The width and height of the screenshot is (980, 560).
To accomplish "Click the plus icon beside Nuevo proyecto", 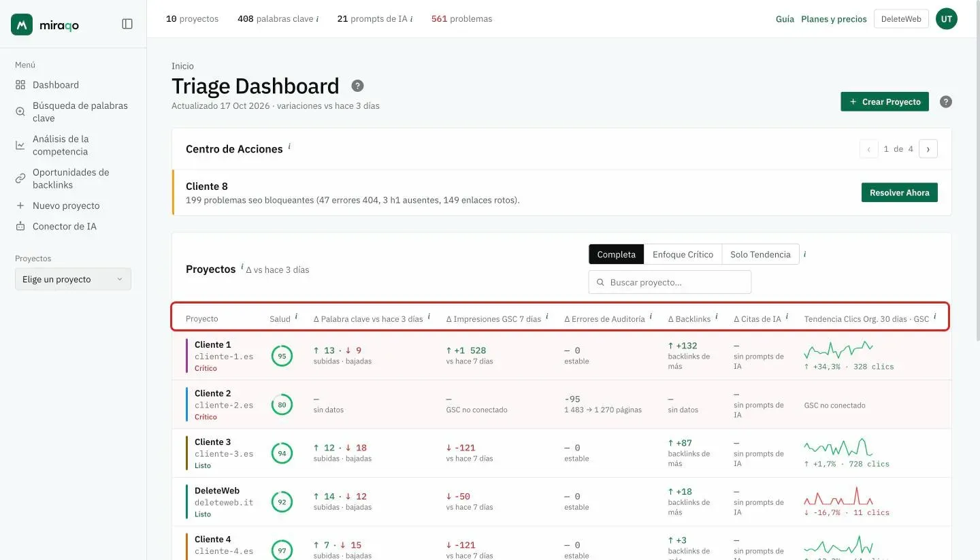I will pos(20,205).
